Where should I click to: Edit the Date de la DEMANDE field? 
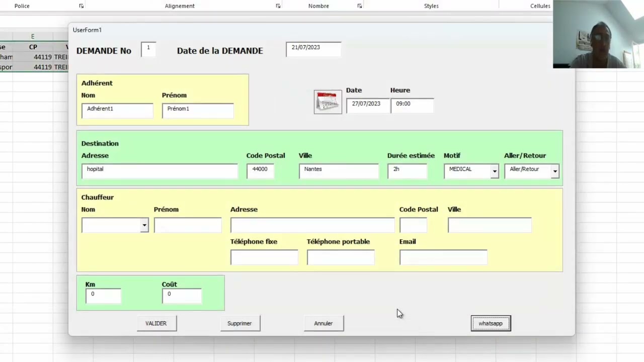coord(313,49)
